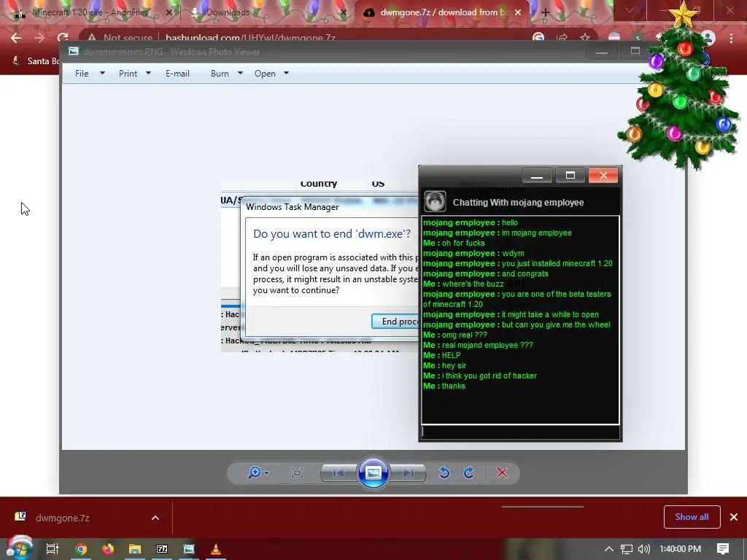This screenshot has width=747, height=560.
Task: Open Chrome three-dot menu
Action: point(731,38)
